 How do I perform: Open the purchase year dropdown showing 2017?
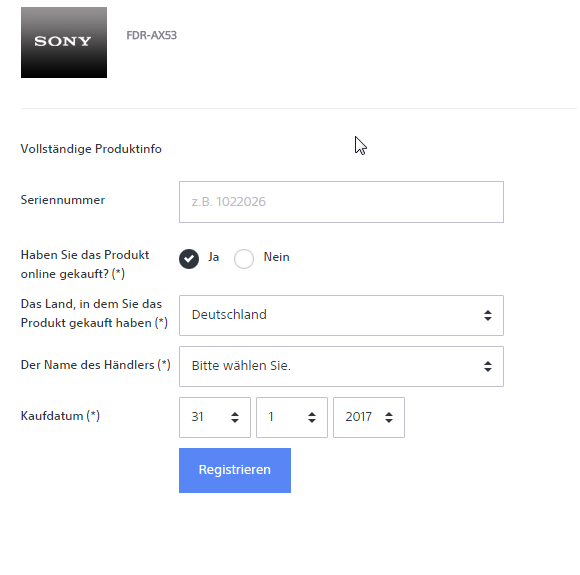click(369, 417)
